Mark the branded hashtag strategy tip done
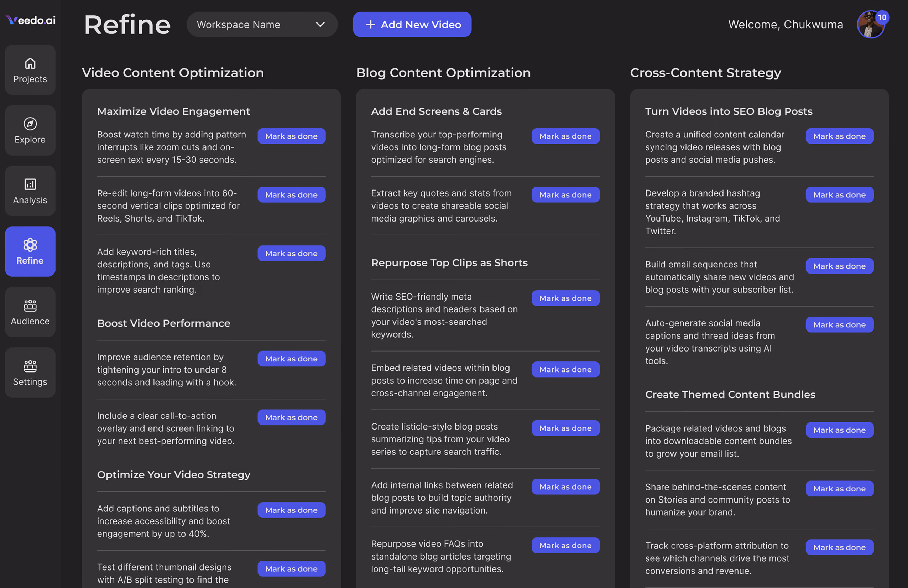This screenshot has height=588, width=908. [x=839, y=194]
